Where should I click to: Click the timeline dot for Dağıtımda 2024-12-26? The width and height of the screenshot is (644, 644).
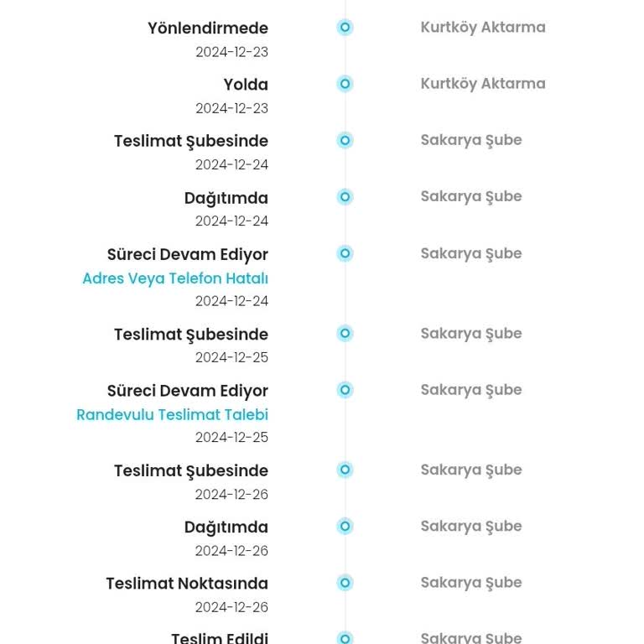(x=345, y=526)
